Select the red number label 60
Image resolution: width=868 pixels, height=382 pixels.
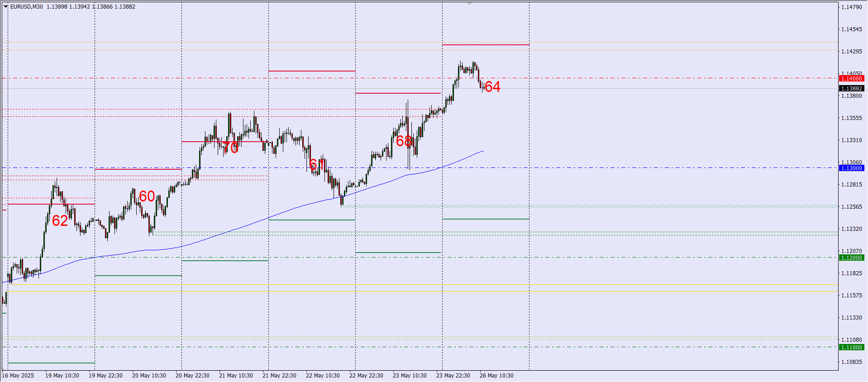147,196
